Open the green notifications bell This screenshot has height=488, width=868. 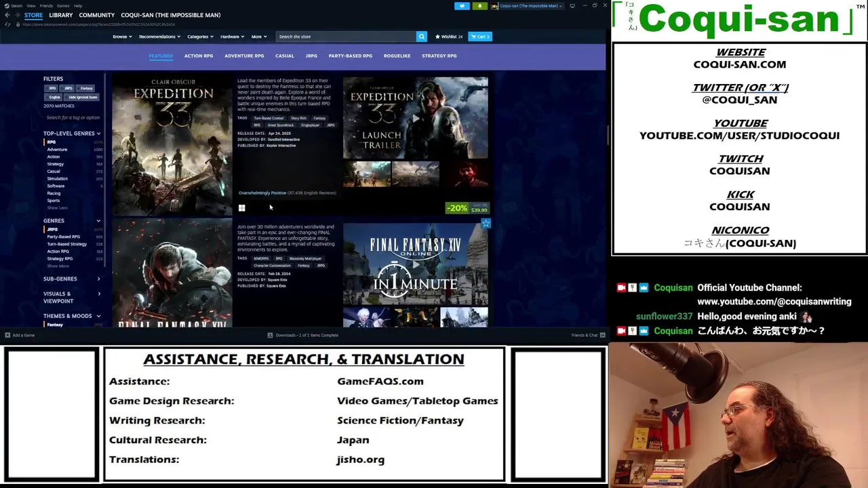pyautogui.click(x=479, y=6)
